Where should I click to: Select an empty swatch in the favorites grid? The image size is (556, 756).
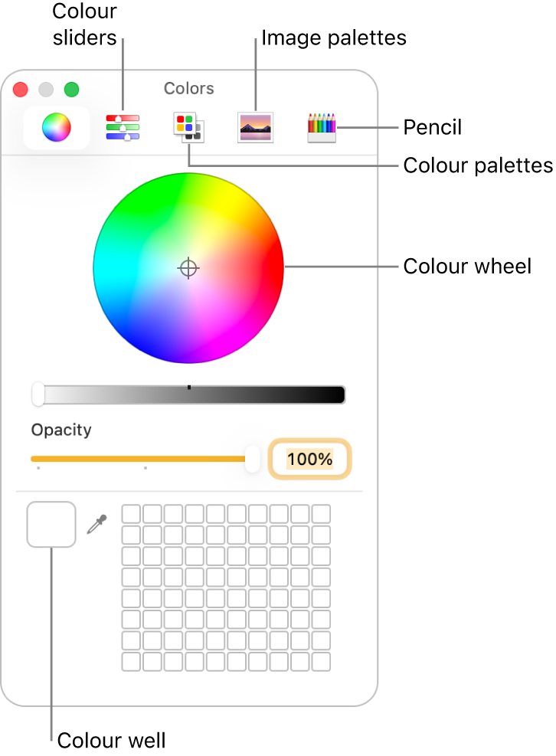(x=133, y=512)
